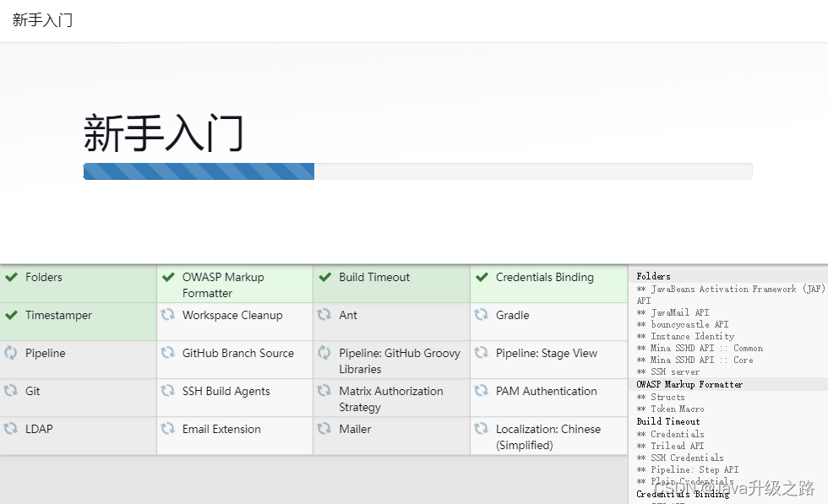828x504 pixels.
Task: Click the Folders heading in the install log
Action: coord(653,276)
